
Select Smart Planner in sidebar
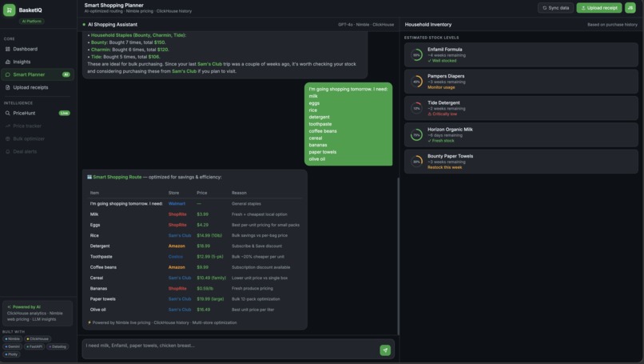click(x=38, y=74)
